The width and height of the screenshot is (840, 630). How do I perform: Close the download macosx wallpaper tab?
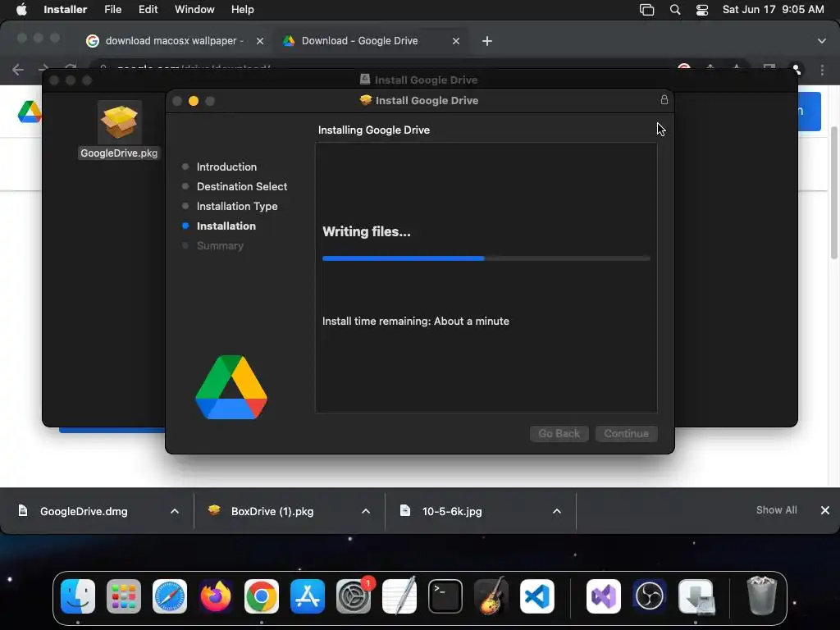click(260, 41)
